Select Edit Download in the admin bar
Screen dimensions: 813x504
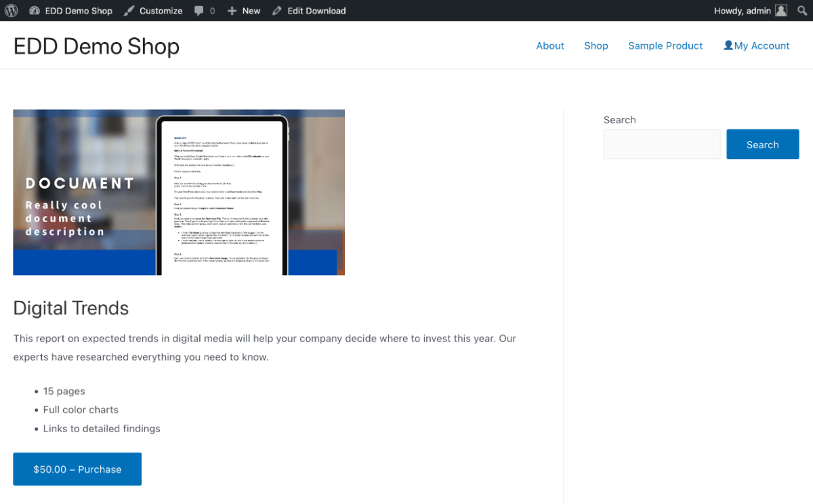(x=315, y=10)
